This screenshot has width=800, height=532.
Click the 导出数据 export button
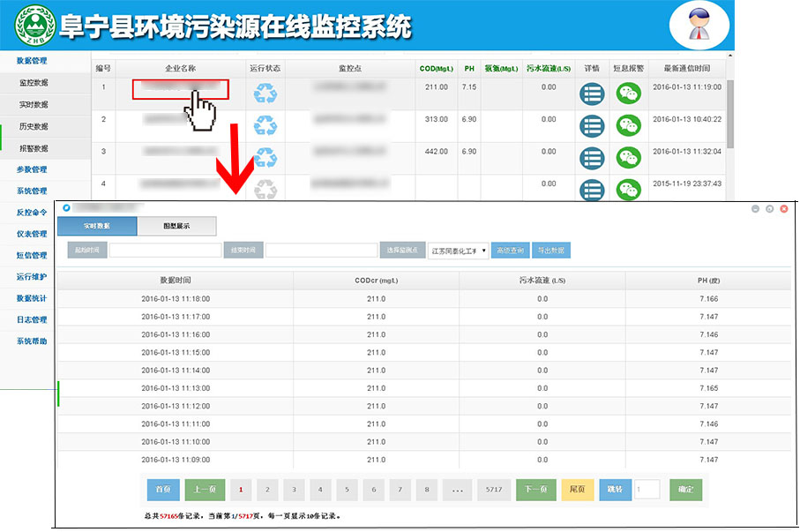click(551, 251)
